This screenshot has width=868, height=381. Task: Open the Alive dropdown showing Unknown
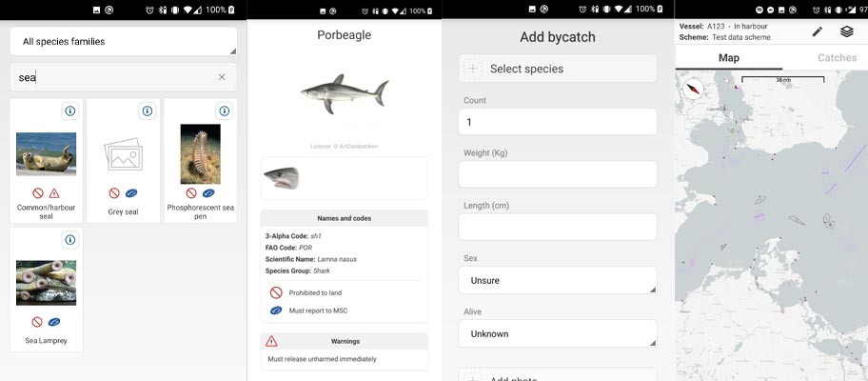[557, 333]
